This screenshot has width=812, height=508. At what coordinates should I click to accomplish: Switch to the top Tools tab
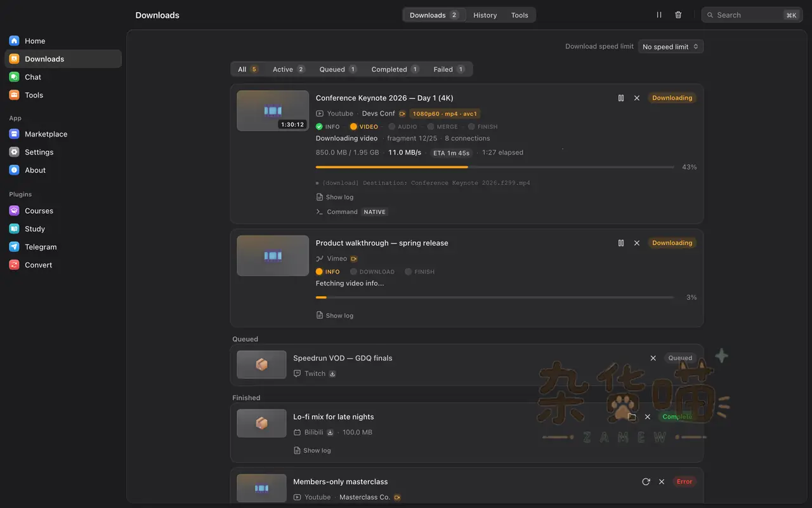[520, 15]
